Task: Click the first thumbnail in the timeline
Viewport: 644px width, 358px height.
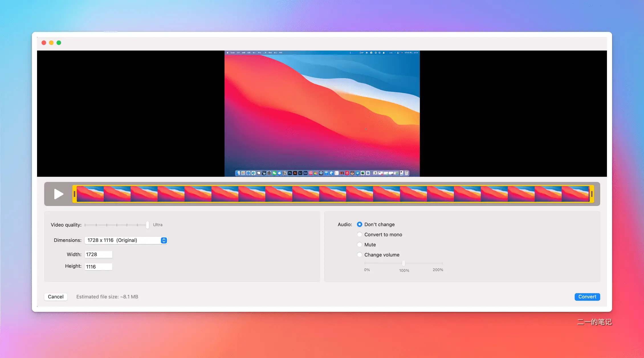Action: (90, 194)
